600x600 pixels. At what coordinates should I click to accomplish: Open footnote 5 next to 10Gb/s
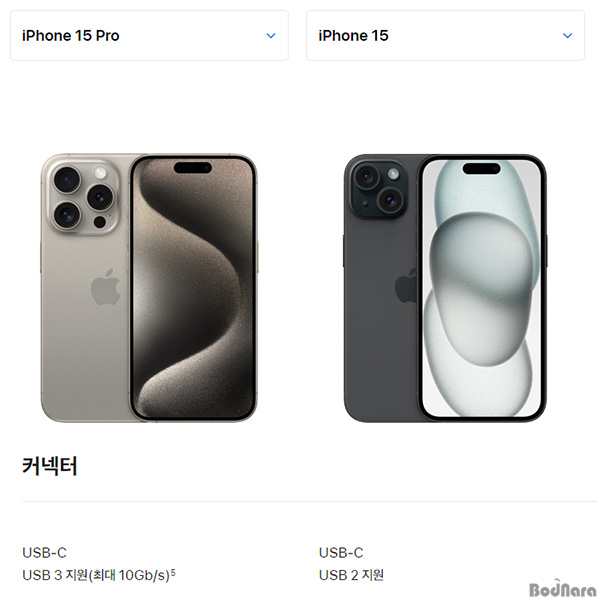pyautogui.click(x=173, y=572)
